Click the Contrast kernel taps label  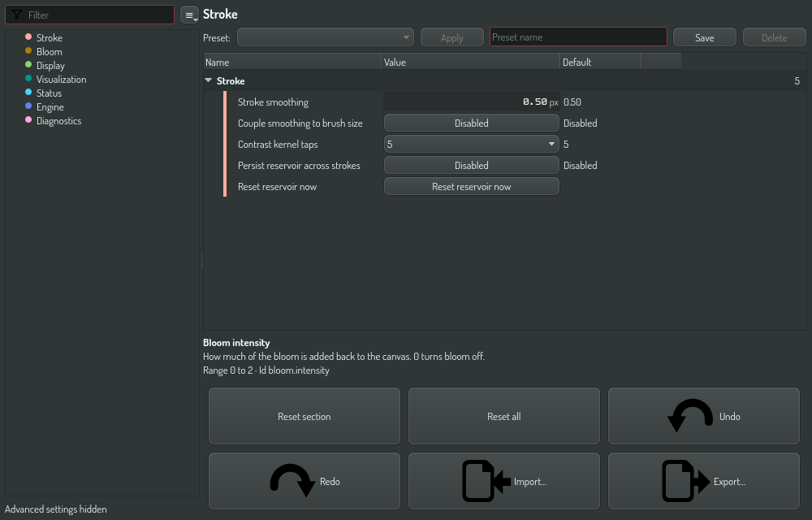click(278, 145)
